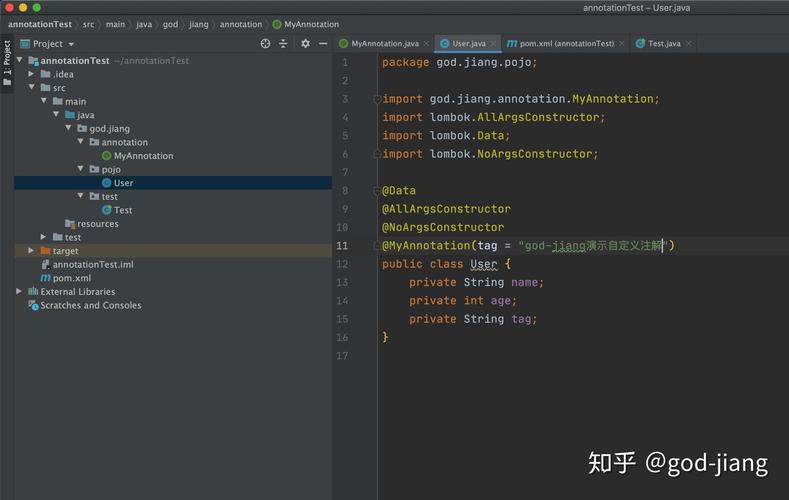Click 'private String name;' on line 13
789x500 pixels.
pyautogui.click(x=477, y=282)
